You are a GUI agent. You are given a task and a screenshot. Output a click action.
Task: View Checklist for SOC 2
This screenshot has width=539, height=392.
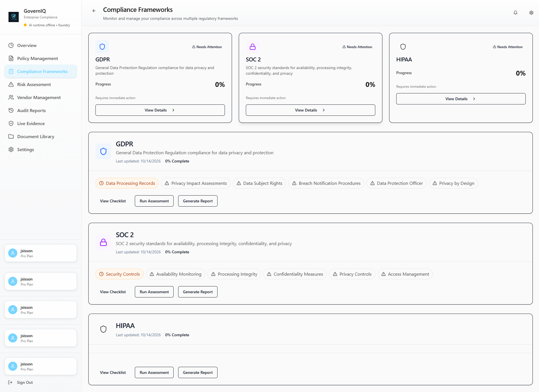pos(113,292)
